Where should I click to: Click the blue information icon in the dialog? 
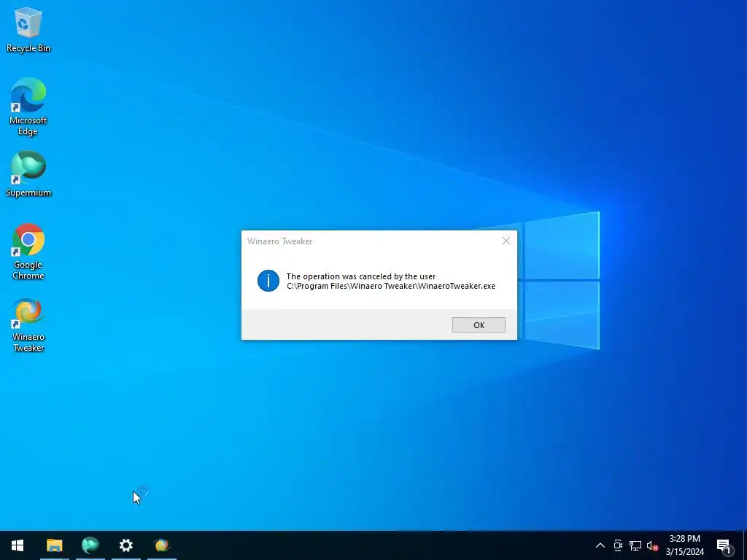coord(268,281)
